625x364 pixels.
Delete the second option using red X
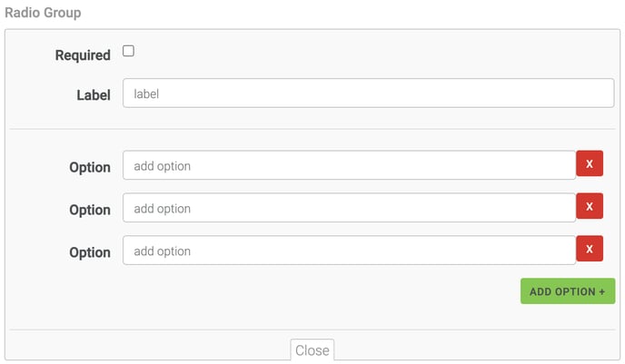click(x=590, y=207)
